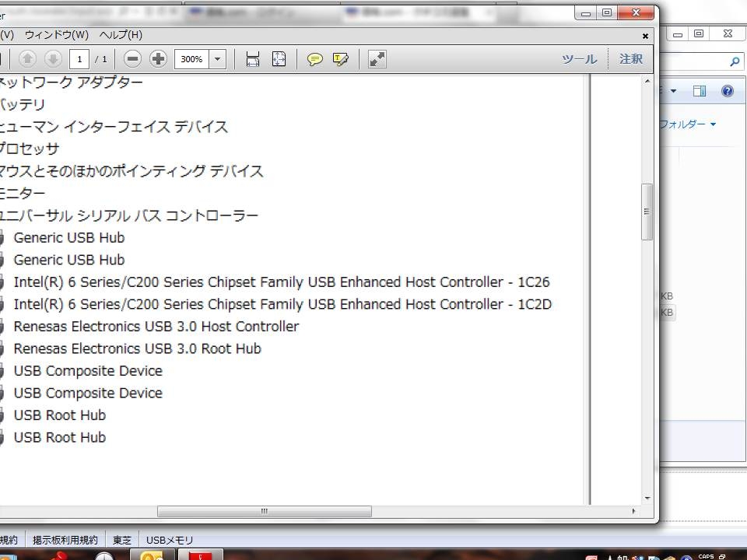Click the first USB Composite Device text

click(x=88, y=371)
